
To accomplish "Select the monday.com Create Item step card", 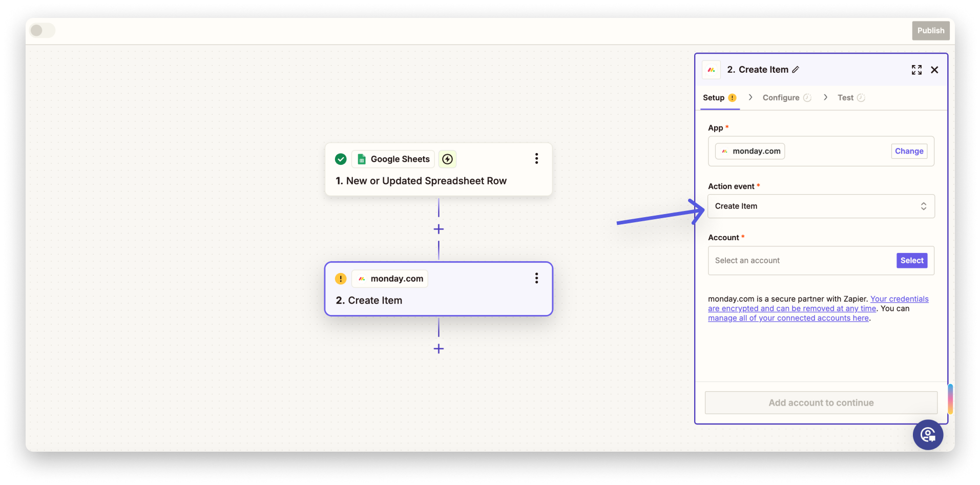I will (439, 289).
